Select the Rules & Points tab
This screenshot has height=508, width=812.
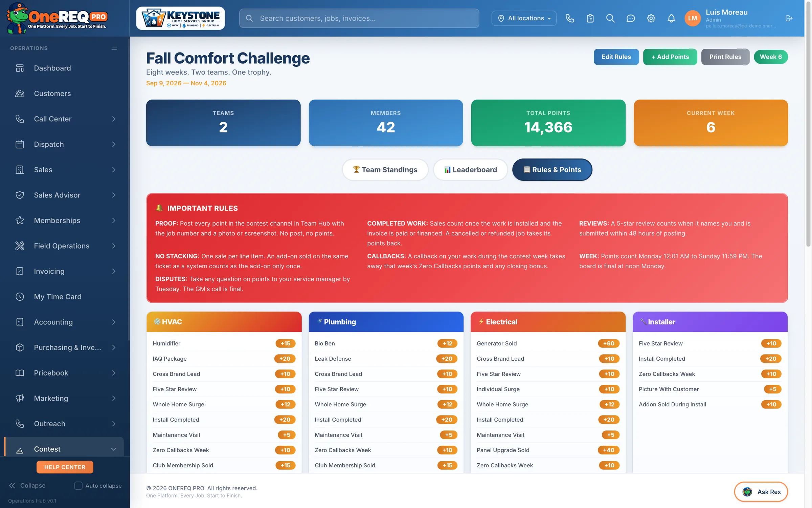point(552,170)
